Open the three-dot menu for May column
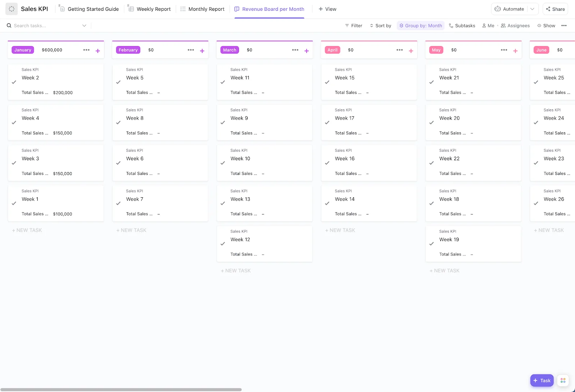575x392 pixels. coord(504,50)
